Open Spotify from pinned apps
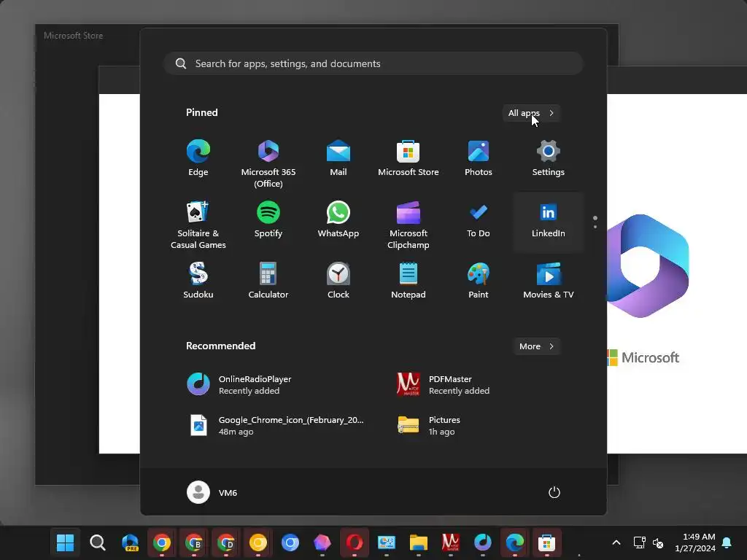The height and width of the screenshot is (560, 747). (268, 221)
